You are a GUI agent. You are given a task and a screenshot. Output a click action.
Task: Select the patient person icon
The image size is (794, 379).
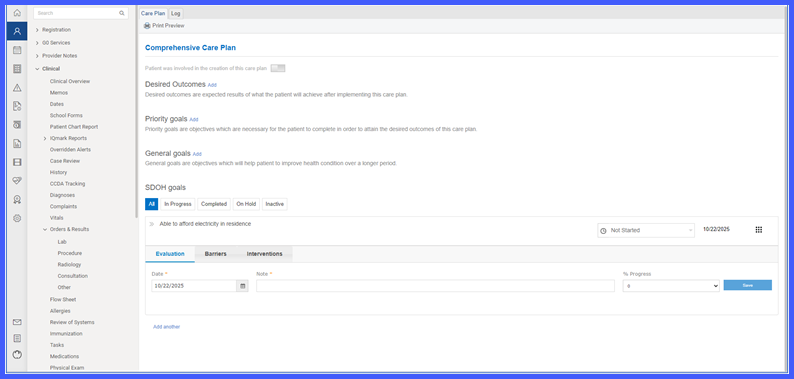coord(17,31)
